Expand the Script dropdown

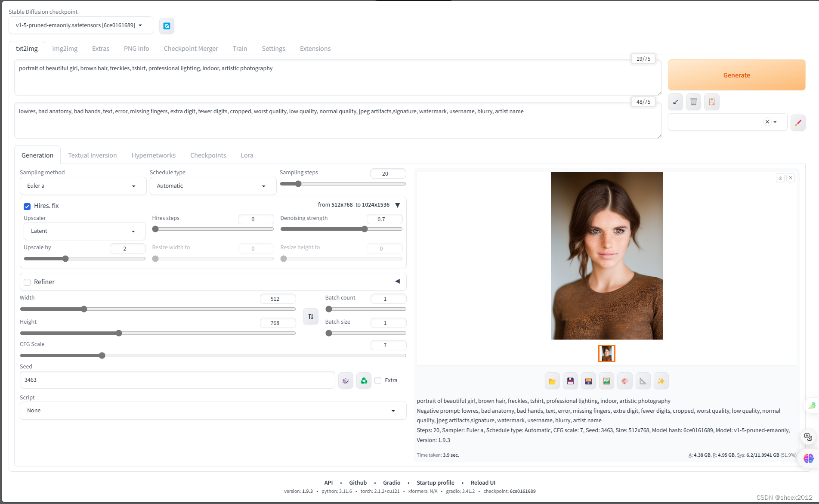click(x=213, y=411)
